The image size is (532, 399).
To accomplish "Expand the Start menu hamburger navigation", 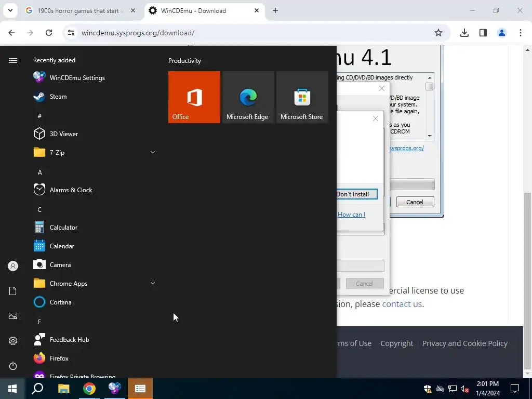I will point(13,60).
